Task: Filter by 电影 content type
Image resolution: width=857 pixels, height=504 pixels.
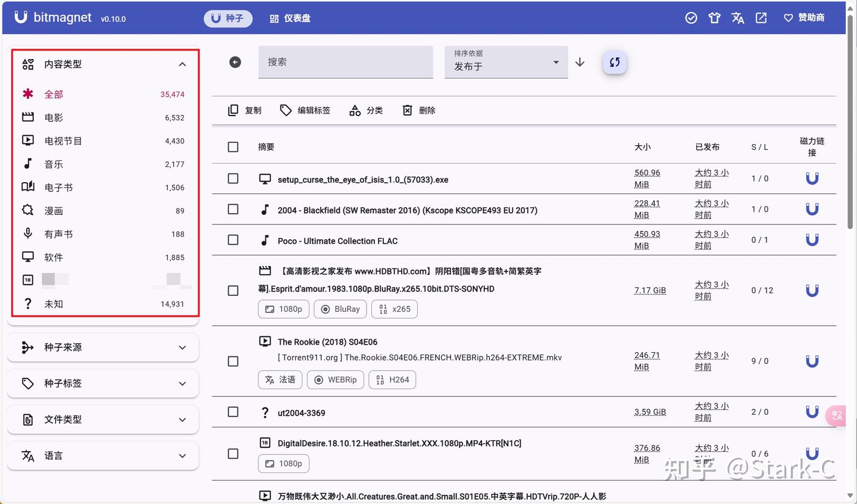Action: (103, 118)
